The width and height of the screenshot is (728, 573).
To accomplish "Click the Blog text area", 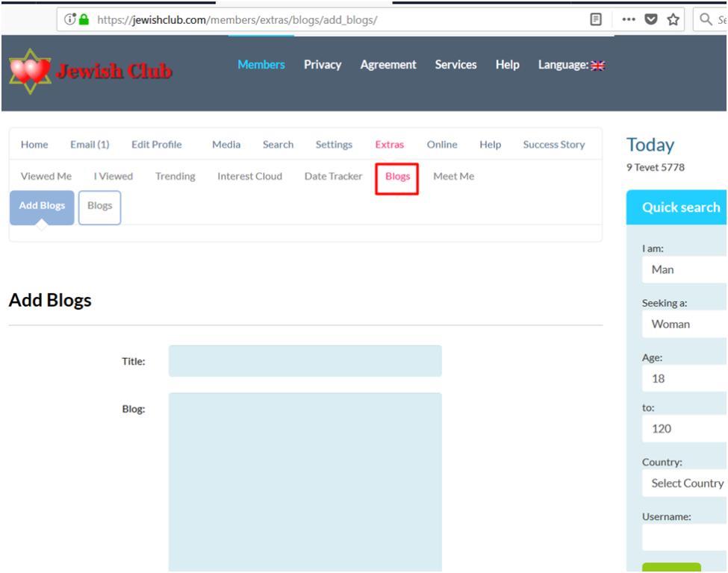I will 305,482.
